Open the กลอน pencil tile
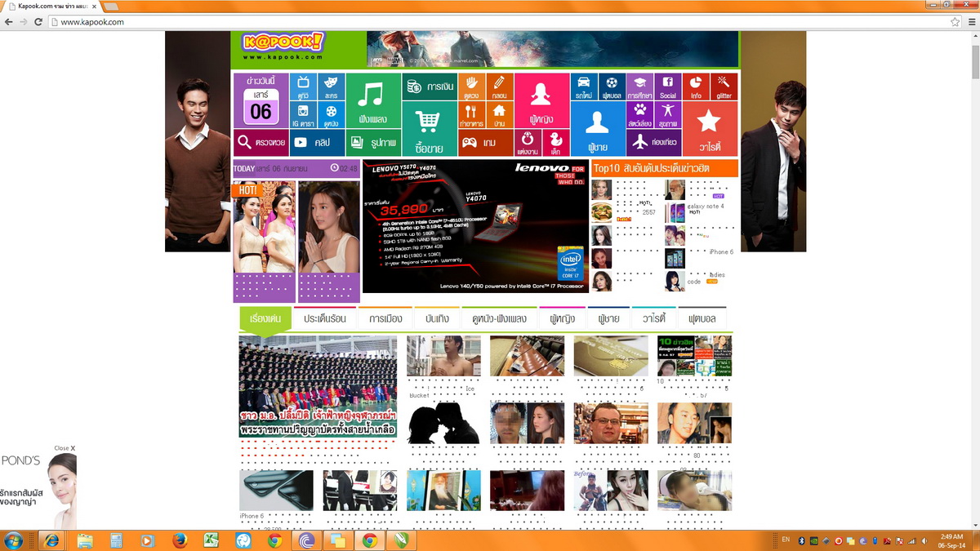Screen dimensions: 980x551 click(x=499, y=87)
